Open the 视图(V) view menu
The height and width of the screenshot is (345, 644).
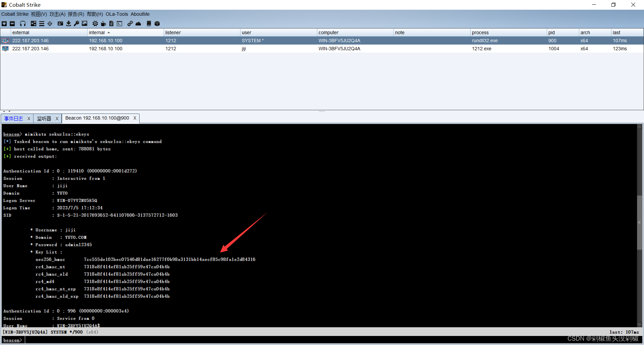(39, 14)
